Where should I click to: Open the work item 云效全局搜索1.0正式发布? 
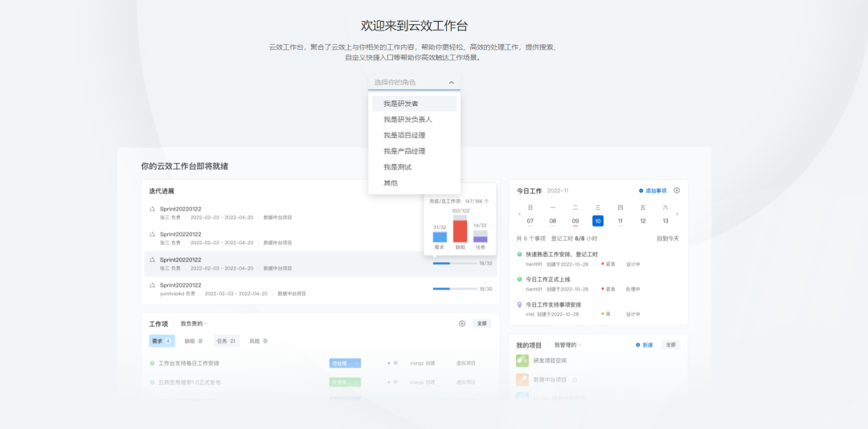coord(190,382)
